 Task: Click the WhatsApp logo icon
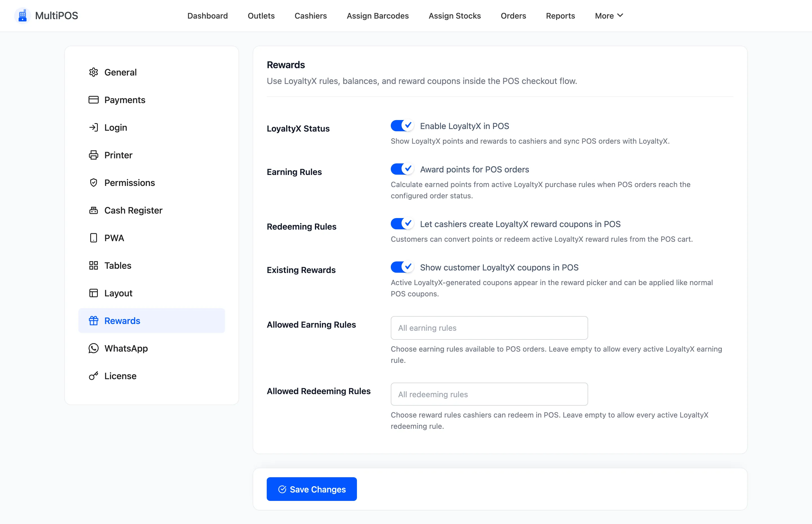(93, 348)
